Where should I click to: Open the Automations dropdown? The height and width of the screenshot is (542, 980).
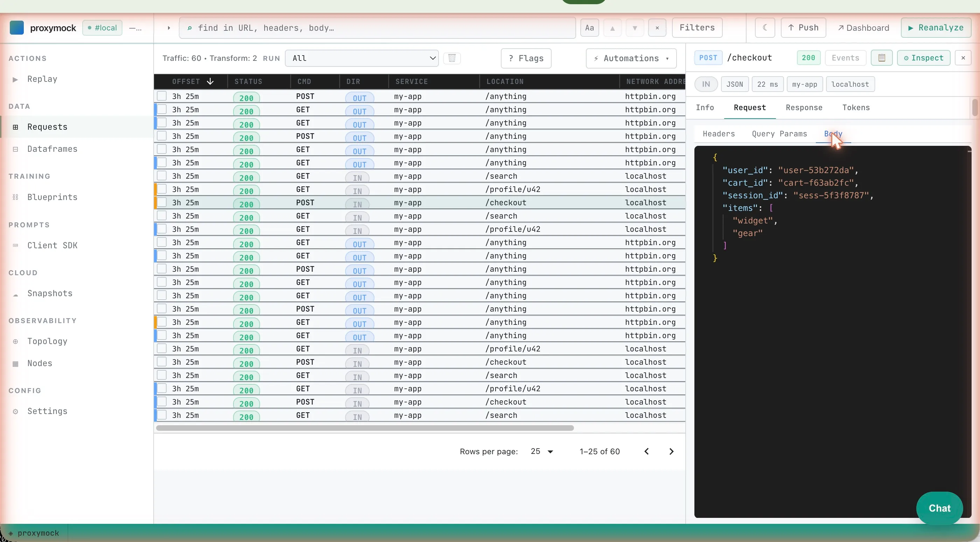pos(631,58)
